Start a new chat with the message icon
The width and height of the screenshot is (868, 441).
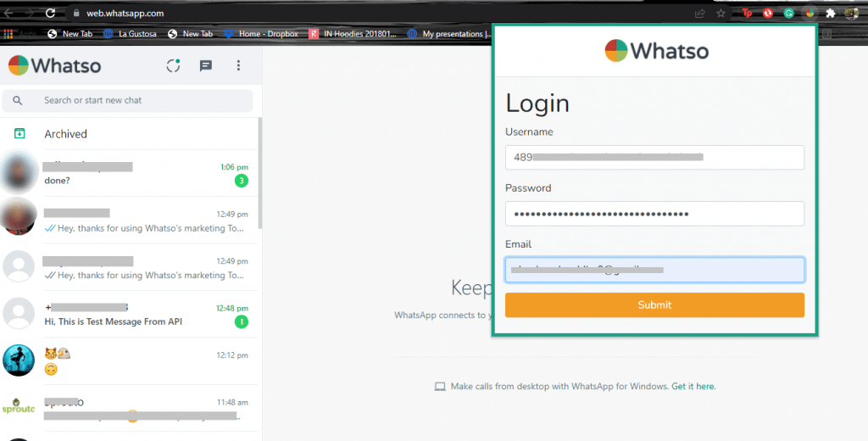[x=206, y=66]
